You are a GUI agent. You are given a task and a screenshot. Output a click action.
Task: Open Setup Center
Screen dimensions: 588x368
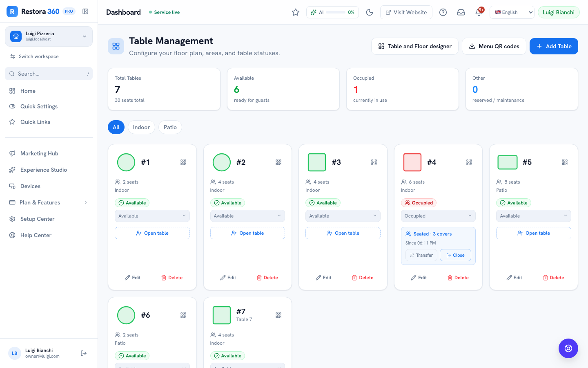coord(49,219)
